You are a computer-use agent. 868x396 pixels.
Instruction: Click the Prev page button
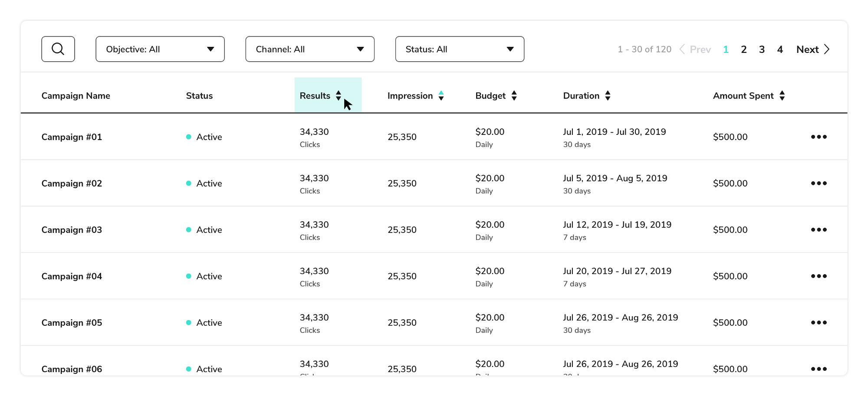pos(695,49)
